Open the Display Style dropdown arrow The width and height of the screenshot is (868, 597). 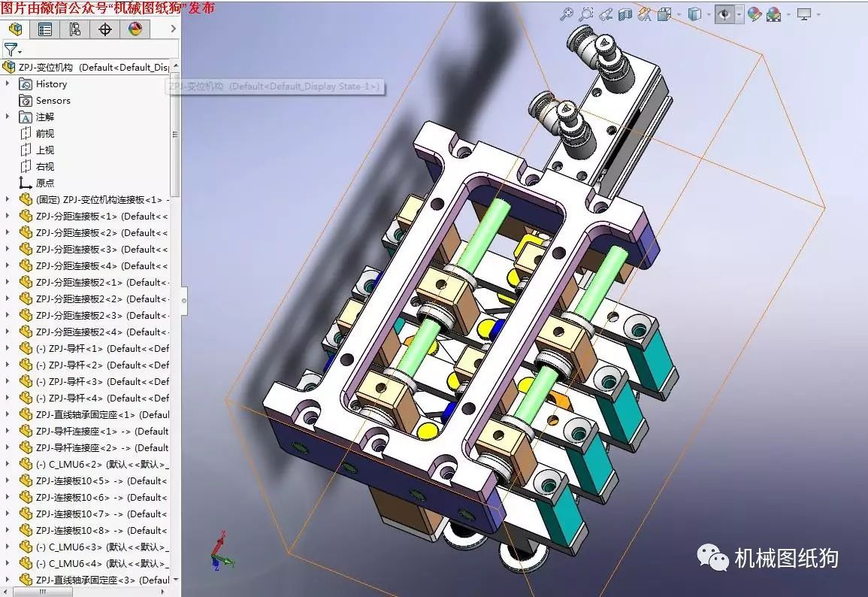[709, 14]
